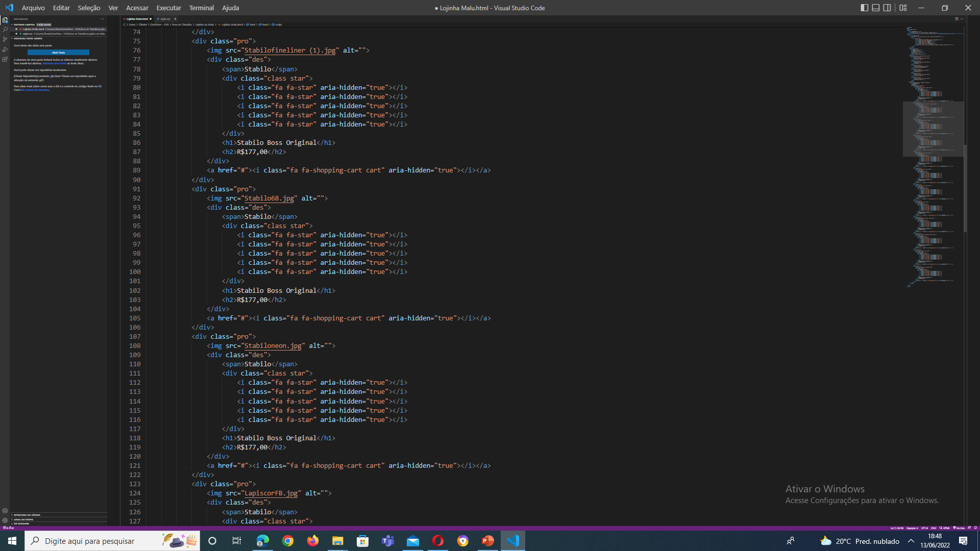Viewport: 980px width, 551px height.
Task: Open notifications bell in status bar
Action: pyautogui.click(x=975, y=528)
